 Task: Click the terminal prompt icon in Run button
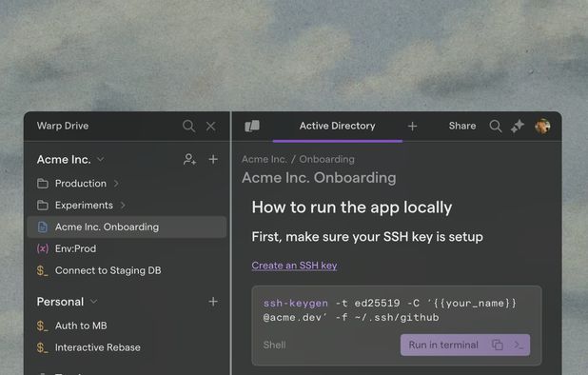click(519, 345)
